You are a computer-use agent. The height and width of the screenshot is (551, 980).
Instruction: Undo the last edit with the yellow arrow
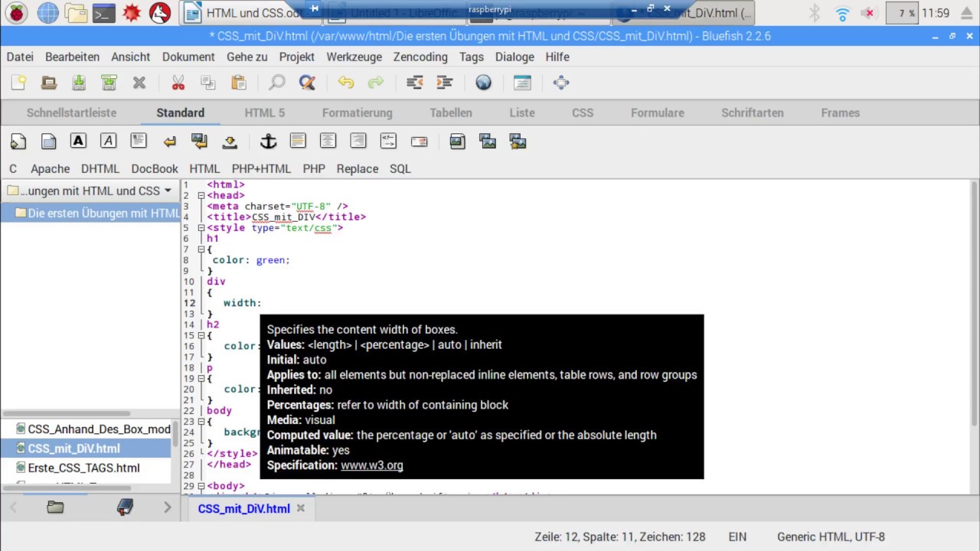(x=346, y=83)
